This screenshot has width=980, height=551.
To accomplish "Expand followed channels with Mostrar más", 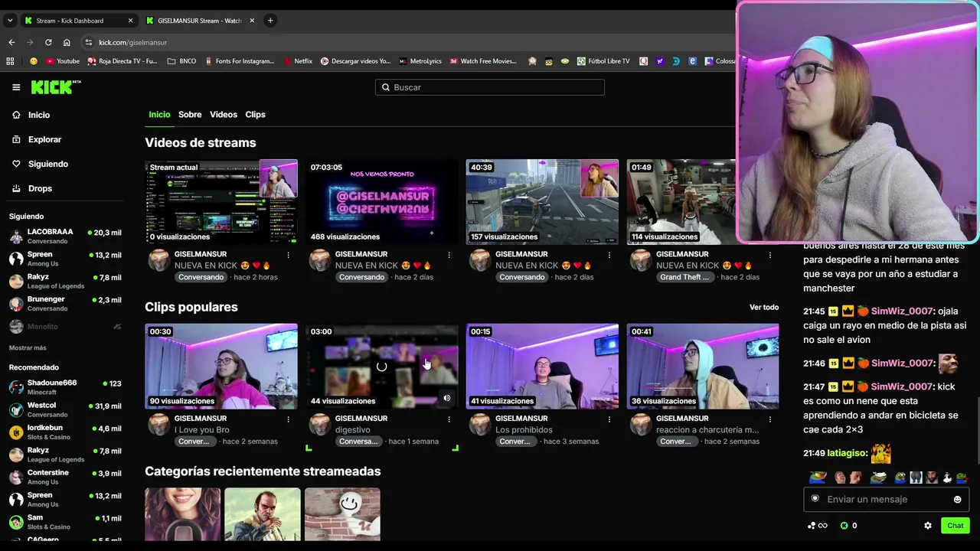I will 28,348.
